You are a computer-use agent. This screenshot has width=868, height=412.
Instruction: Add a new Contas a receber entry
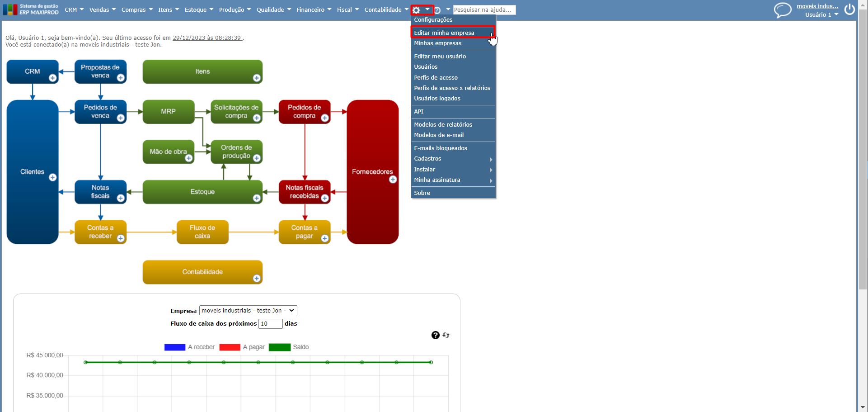pyautogui.click(x=121, y=238)
